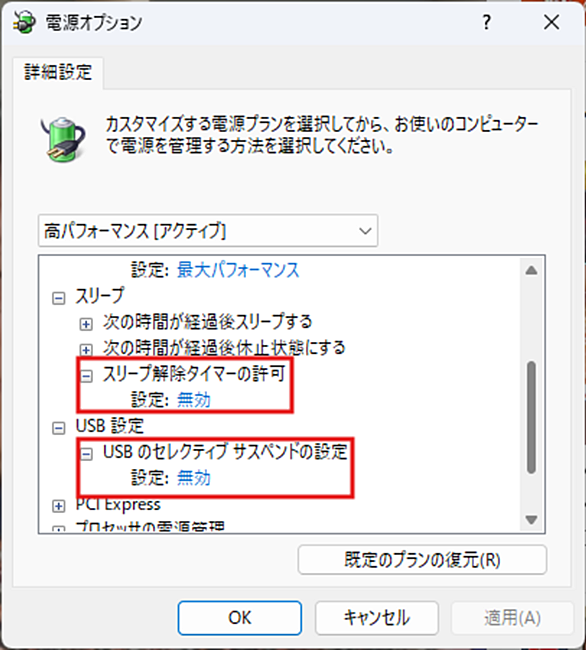
Task: Collapse スリープ解除タイマーの許可 node
Action: point(86,376)
